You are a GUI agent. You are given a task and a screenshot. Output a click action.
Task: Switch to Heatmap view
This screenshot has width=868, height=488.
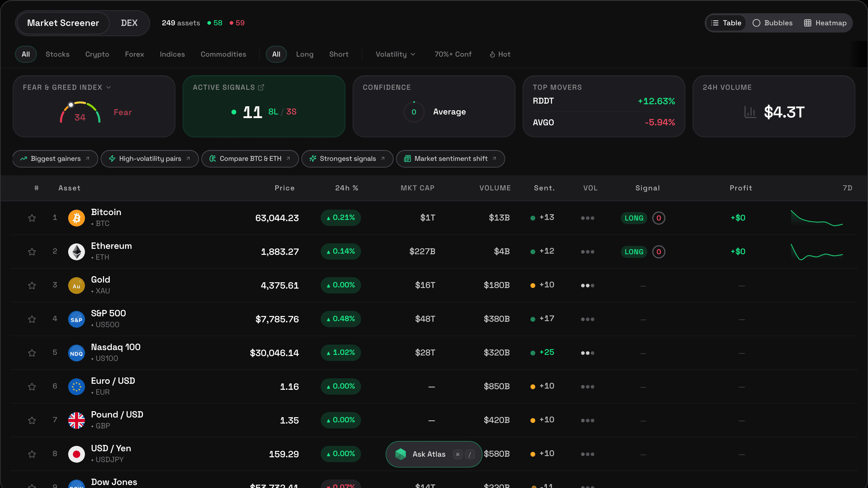click(825, 23)
